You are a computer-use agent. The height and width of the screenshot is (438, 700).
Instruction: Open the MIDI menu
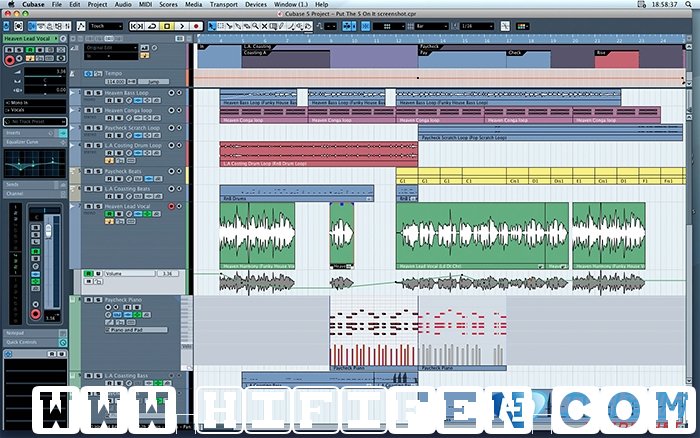(x=145, y=4)
